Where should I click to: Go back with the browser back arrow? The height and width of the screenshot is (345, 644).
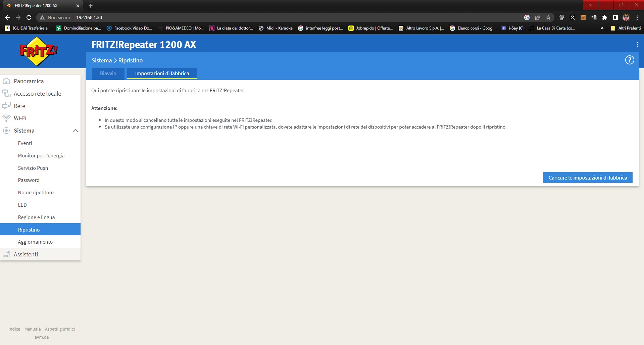(7, 17)
